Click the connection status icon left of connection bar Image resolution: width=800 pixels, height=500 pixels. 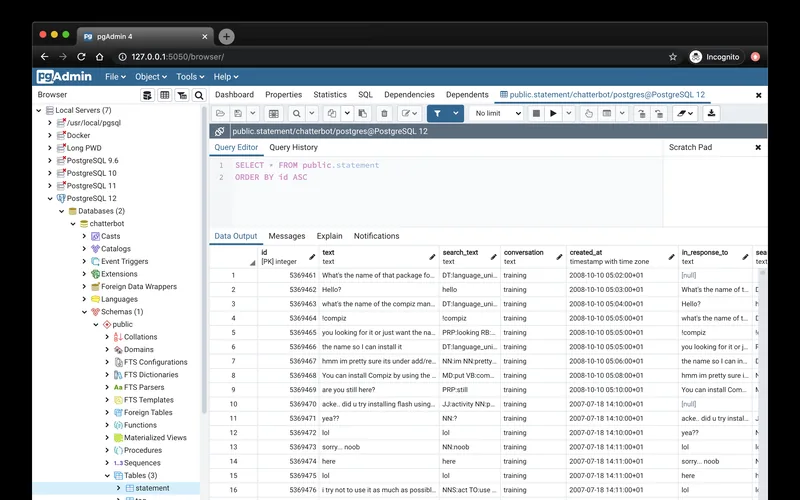coord(219,131)
